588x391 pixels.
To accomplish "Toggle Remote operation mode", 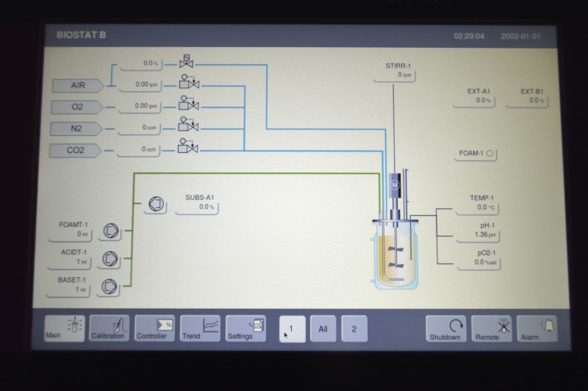I will pyautogui.click(x=491, y=329).
